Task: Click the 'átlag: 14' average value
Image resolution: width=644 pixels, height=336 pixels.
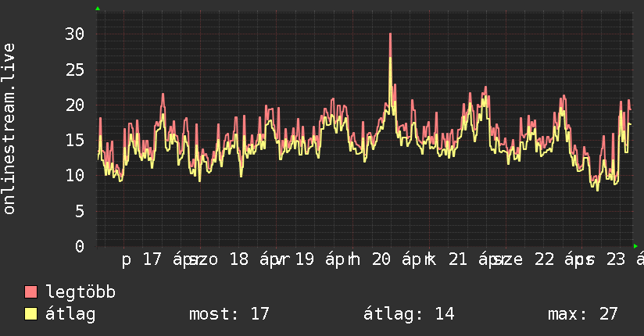Action: pos(409,314)
